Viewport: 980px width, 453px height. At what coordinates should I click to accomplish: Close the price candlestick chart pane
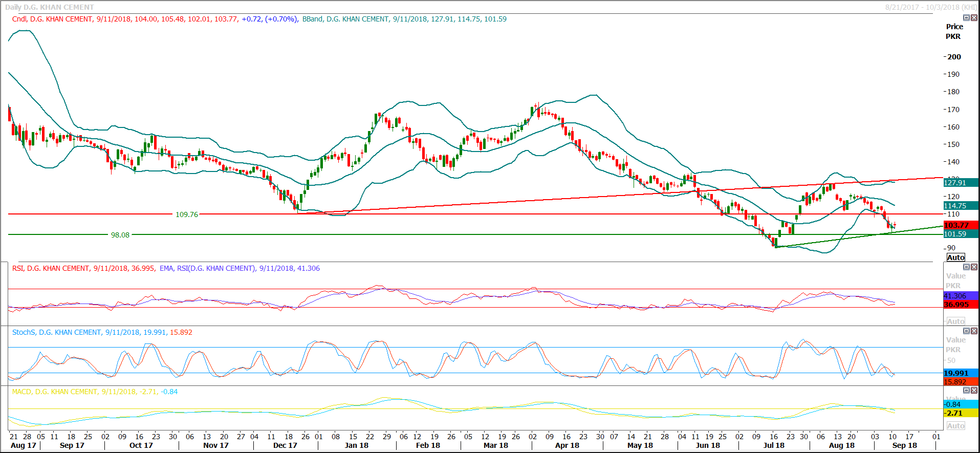pos(974,18)
